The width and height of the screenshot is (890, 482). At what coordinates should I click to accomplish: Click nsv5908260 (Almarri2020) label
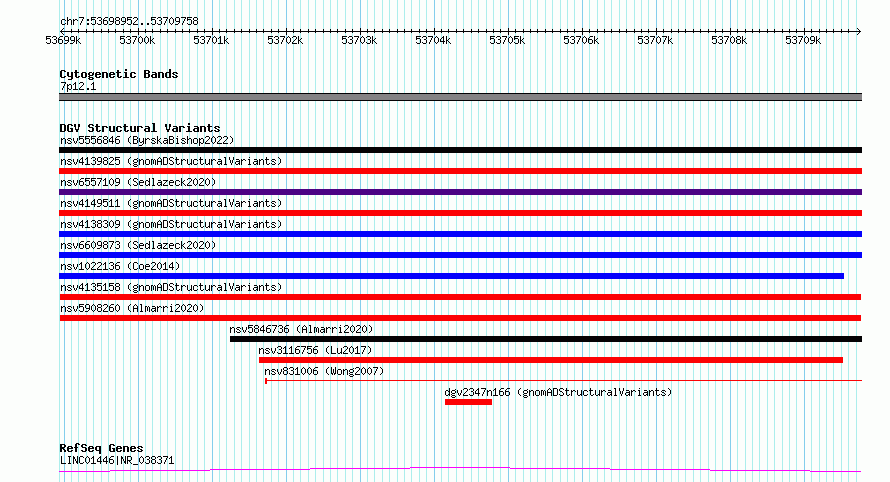132,308
